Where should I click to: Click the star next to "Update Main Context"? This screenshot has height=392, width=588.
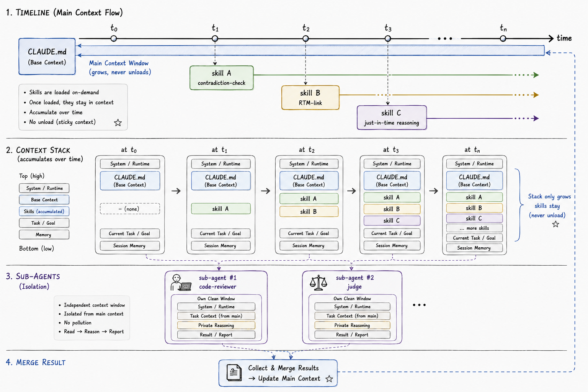click(329, 379)
